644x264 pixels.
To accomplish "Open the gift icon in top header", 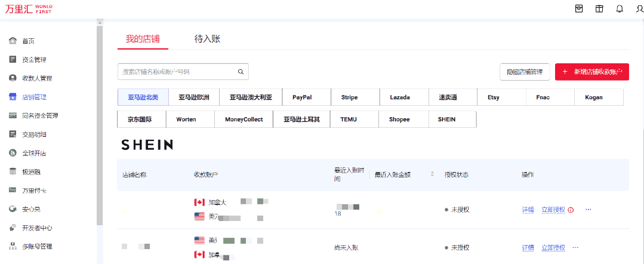I will (x=599, y=8).
